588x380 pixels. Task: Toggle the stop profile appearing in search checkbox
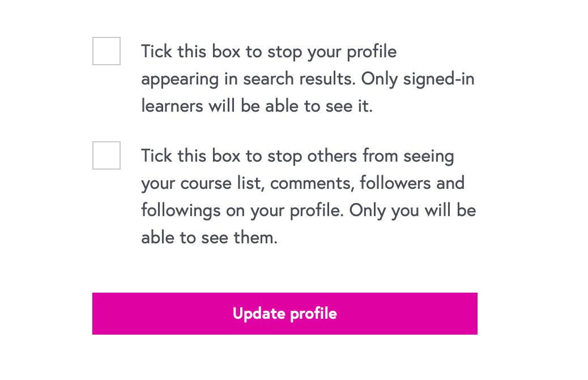pos(106,51)
